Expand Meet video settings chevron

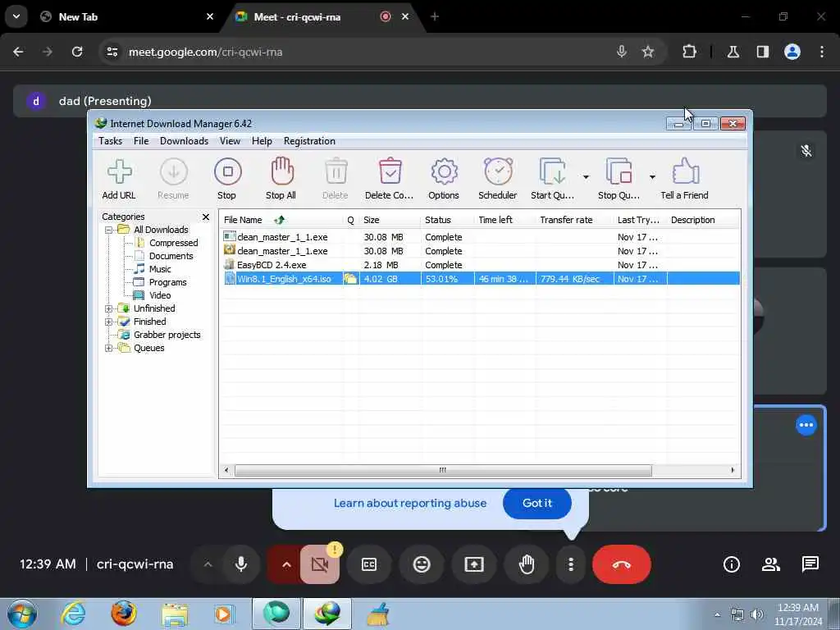(x=286, y=564)
